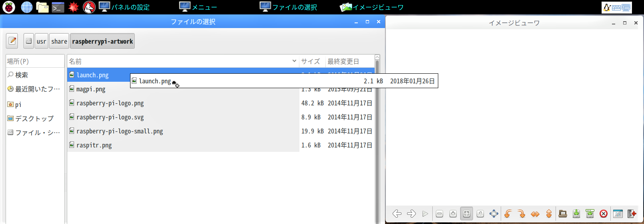The image size is (644, 224).
Task: Launch the Wolfram wolf icon
Action: pyautogui.click(x=89, y=7)
